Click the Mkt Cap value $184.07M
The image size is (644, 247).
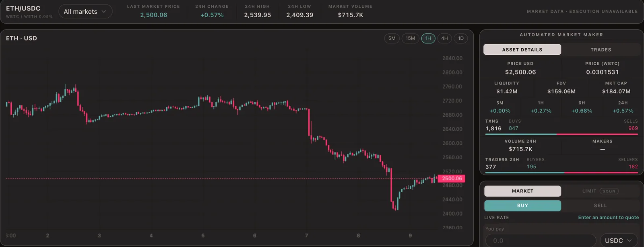[x=616, y=91]
